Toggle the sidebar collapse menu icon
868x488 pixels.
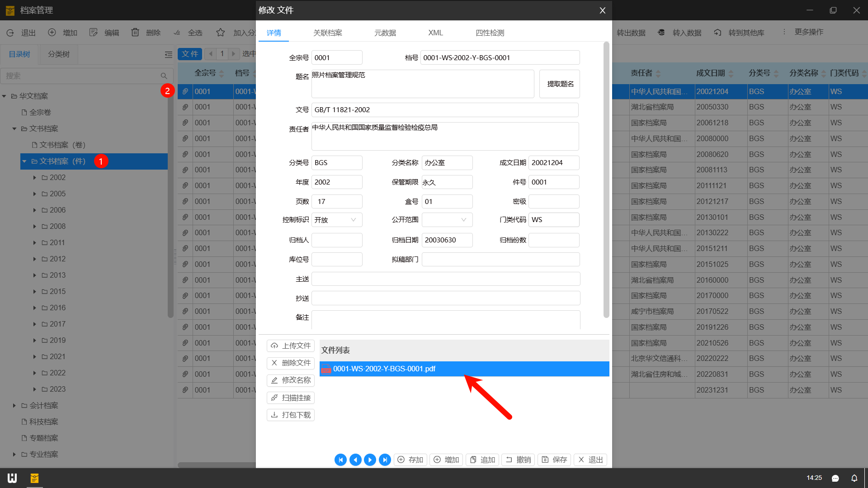169,55
